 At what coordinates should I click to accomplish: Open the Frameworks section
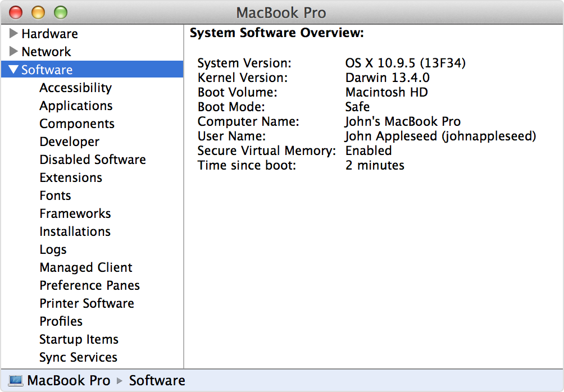pyautogui.click(x=75, y=213)
